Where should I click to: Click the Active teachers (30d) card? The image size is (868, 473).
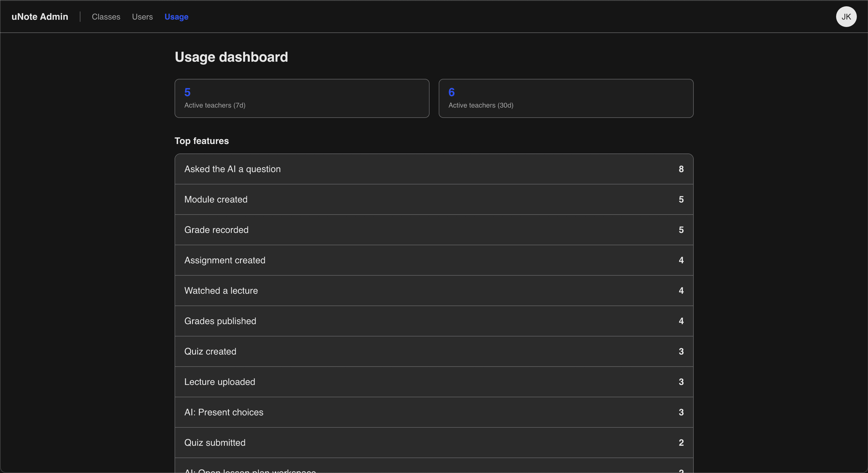click(566, 98)
